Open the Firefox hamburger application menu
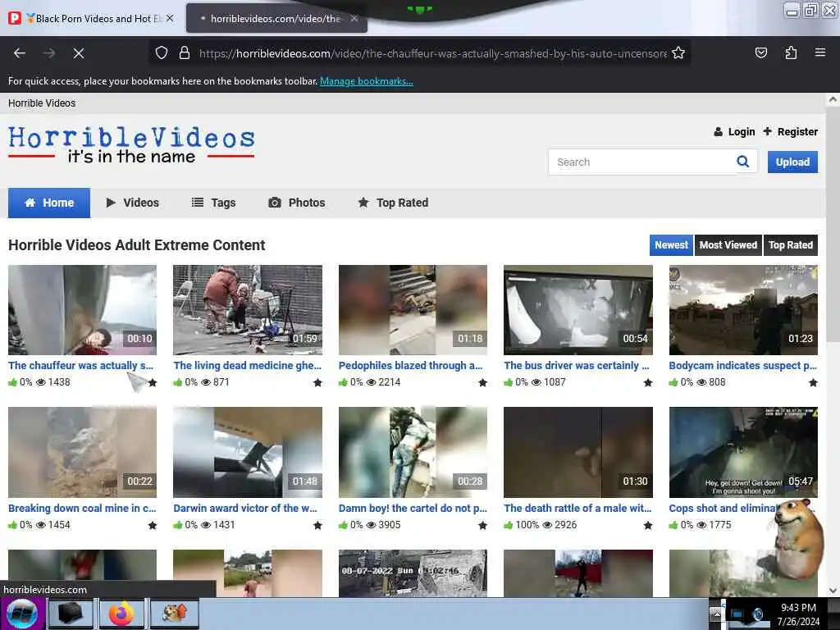 click(820, 52)
